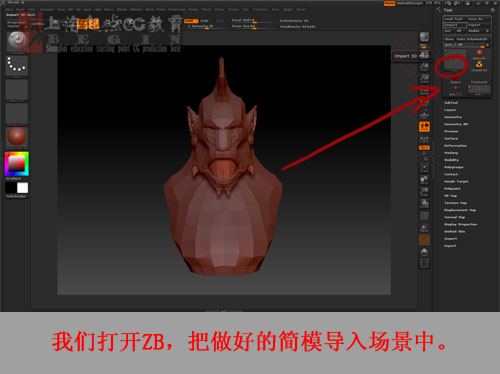Viewport: 500px width, 374px height.
Task: Toggle PolyF polyframe grid display
Action: (x=424, y=216)
